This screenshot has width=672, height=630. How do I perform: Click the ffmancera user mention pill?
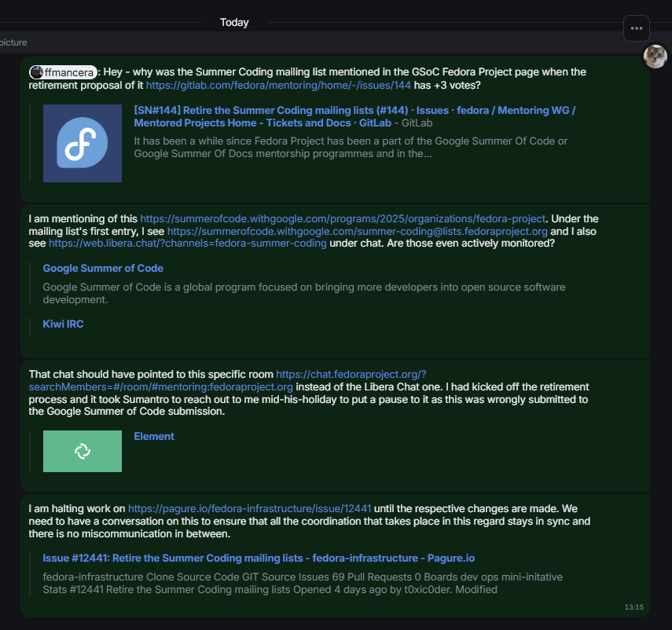tap(63, 72)
